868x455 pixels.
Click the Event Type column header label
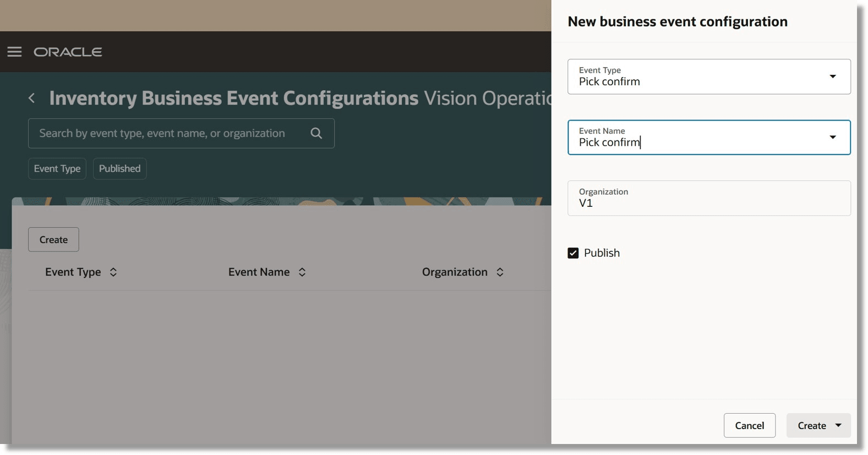pyautogui.click(x=73, y=272)
